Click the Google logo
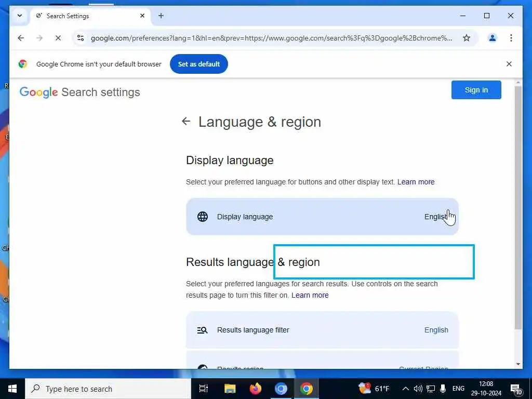 pos(38,92)
